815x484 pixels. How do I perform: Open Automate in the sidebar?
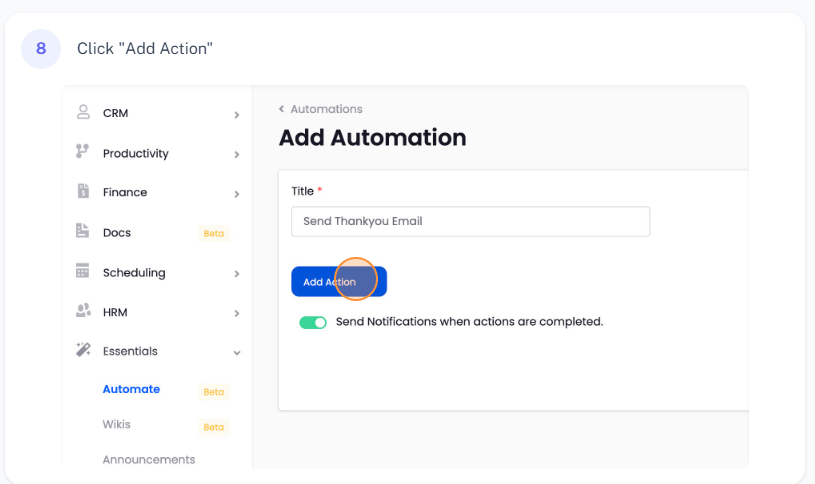click(x=131, y=389)
